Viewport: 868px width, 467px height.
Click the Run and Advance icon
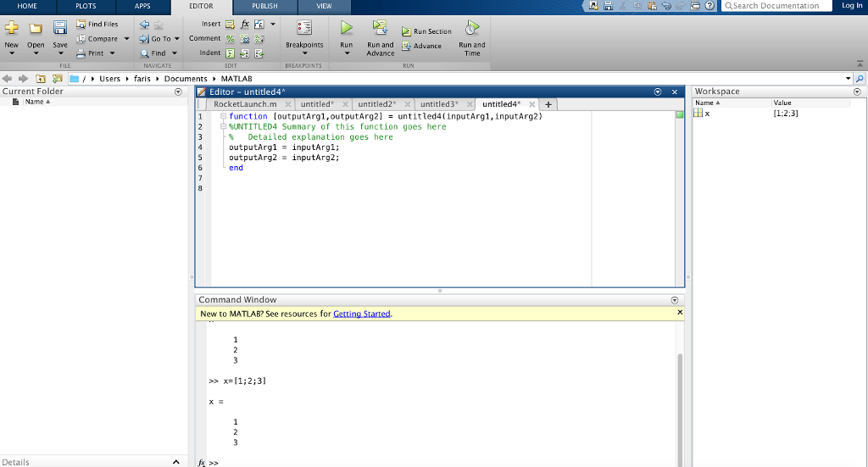(380, 29)
